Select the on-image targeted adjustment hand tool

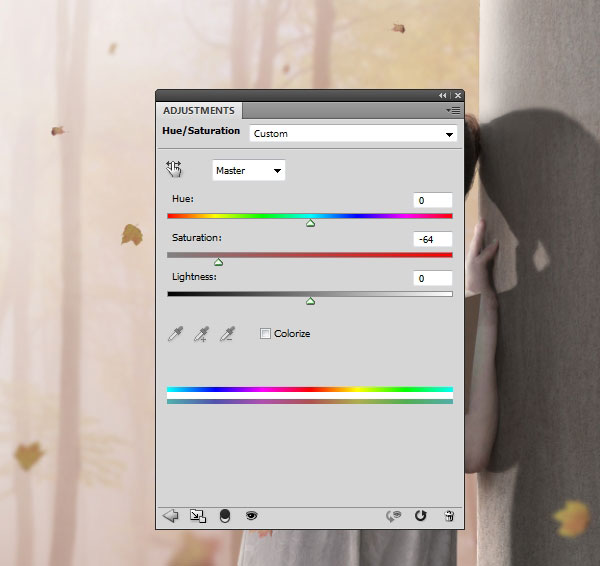coord(174,169)
